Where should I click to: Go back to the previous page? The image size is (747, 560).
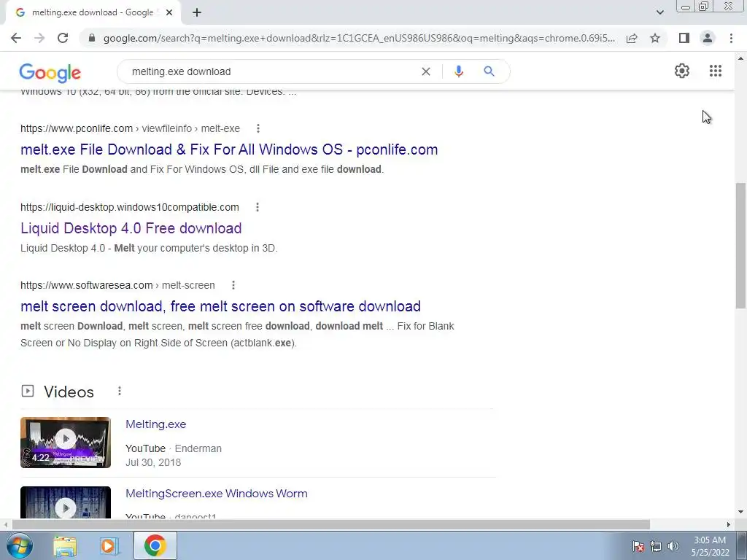coord(16,38)
